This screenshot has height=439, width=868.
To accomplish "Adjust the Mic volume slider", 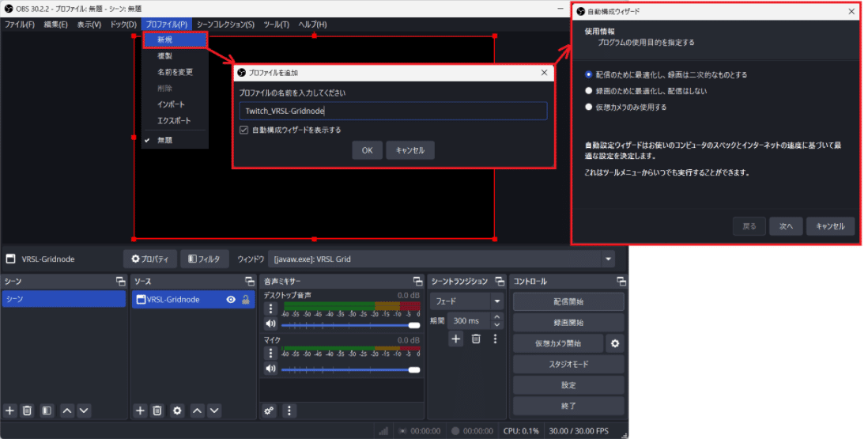I will coord(350,370).
